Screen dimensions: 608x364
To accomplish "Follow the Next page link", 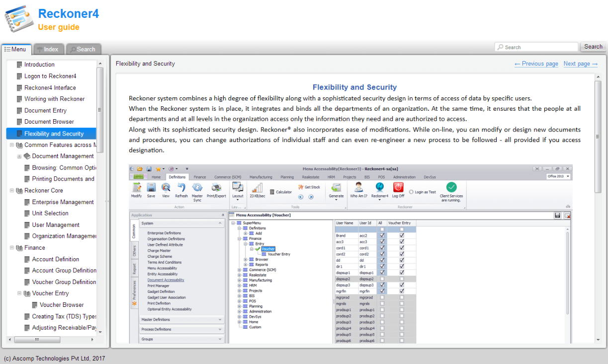I will click(x=581, y=64).
